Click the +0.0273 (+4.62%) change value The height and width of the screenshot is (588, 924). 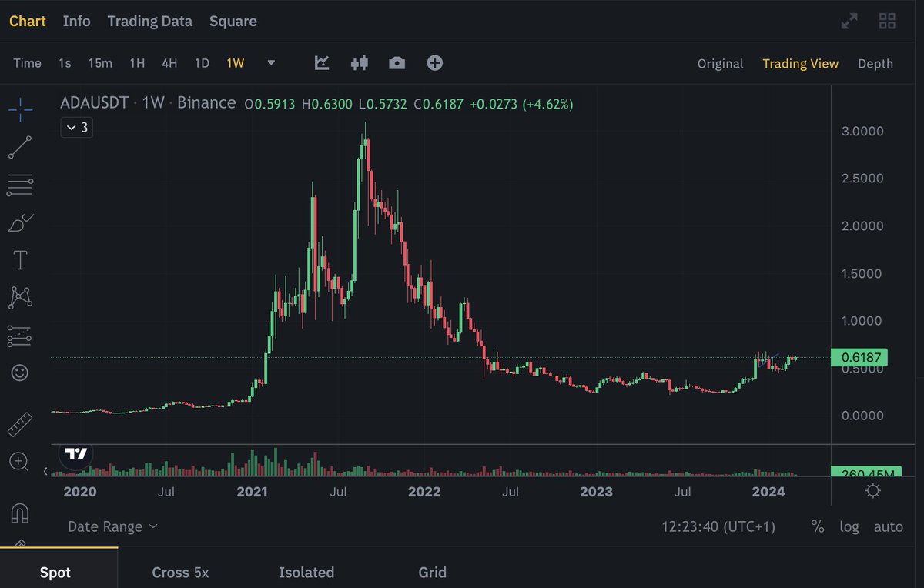tap(521, 104)
